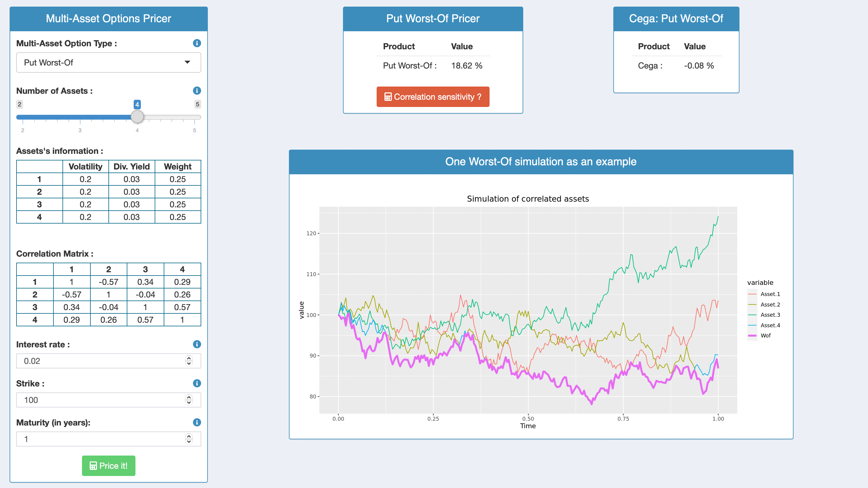868x488 pixels.
Task: Click info icon next to Number of Assets
Action: click(197, 91)
